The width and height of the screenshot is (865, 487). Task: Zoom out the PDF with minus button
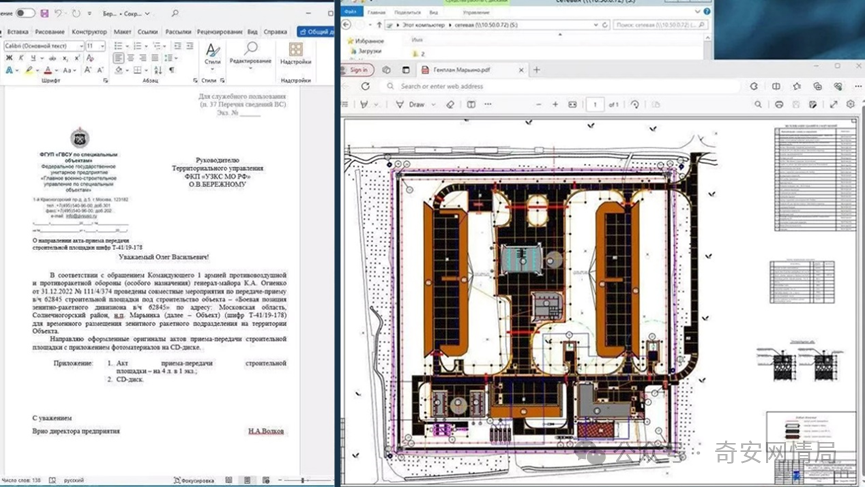(x=538, y=104)
